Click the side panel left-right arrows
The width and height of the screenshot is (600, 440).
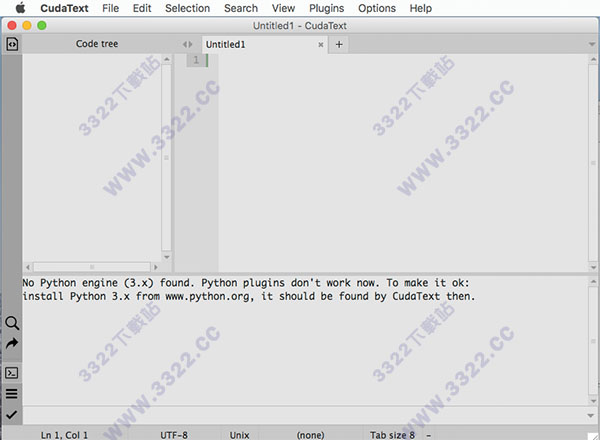pos(188,44)
